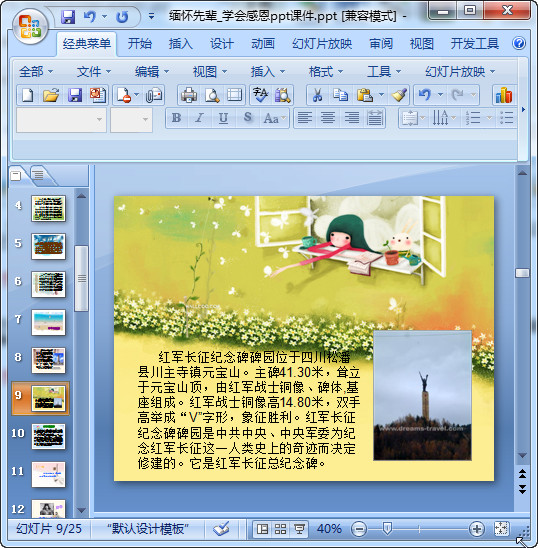Activate the Format Painter brush

[x=399, y=95]
